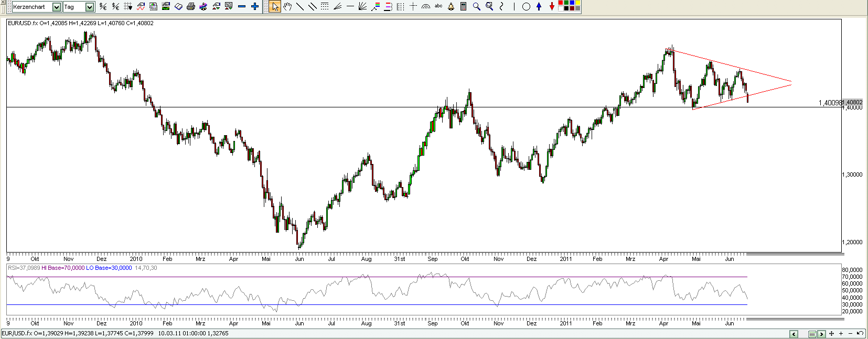This screenshot has width=868, height=339.
Task: Click the bar chart study icon
Action: 153,7
